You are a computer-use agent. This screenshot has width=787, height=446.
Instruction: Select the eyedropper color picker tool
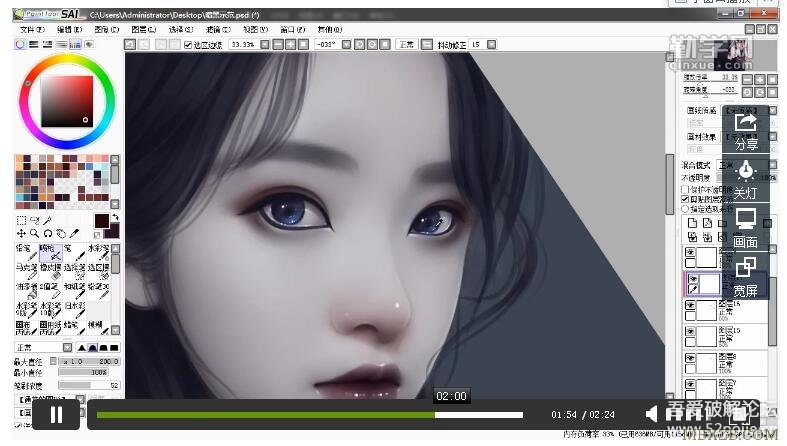[74, 233]
